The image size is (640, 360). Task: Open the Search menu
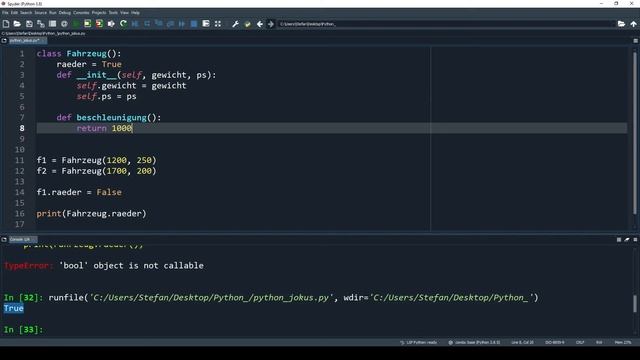(26, 13)
